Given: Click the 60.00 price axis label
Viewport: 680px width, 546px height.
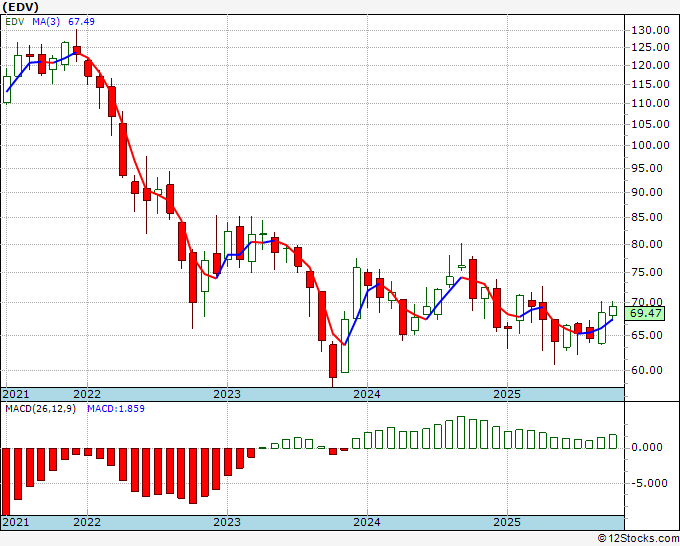Looking at the screenshot, I should tap(647, 370).
